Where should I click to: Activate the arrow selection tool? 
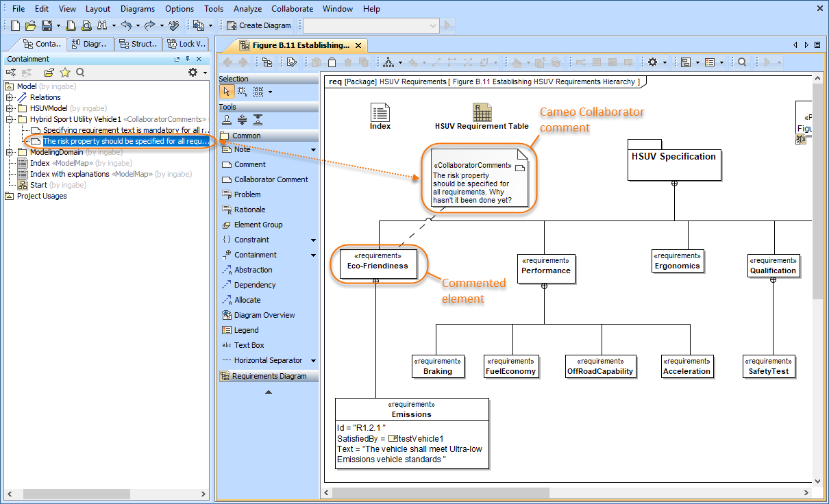coord(227,92)
